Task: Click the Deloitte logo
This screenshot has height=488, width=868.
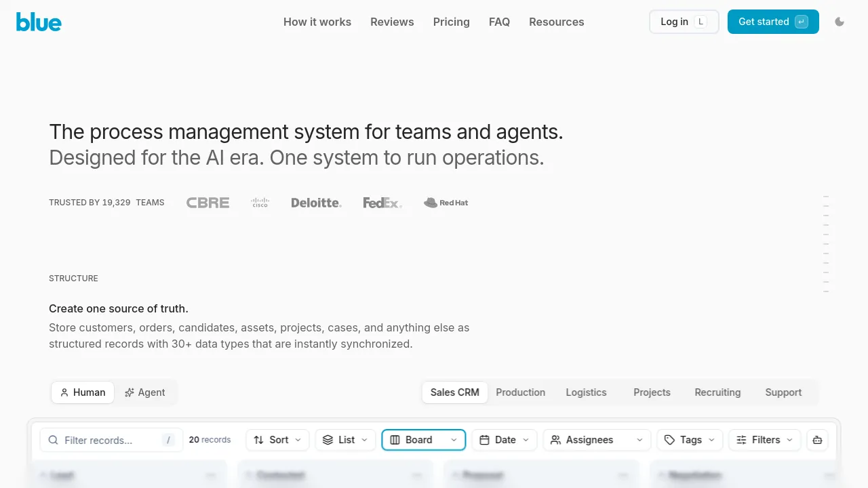Action: tap(317, 203)
